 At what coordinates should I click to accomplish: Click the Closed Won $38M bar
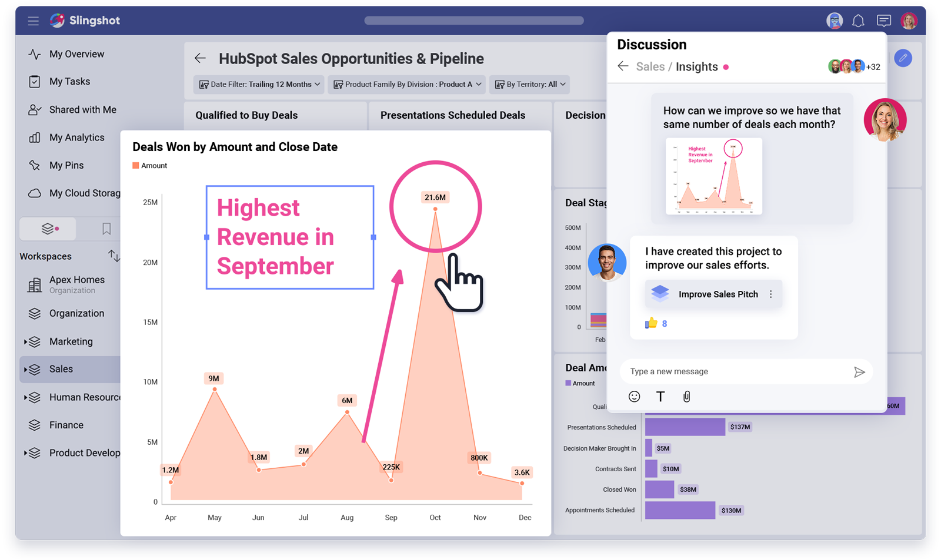pyautogui.click(x=659, y=489)
